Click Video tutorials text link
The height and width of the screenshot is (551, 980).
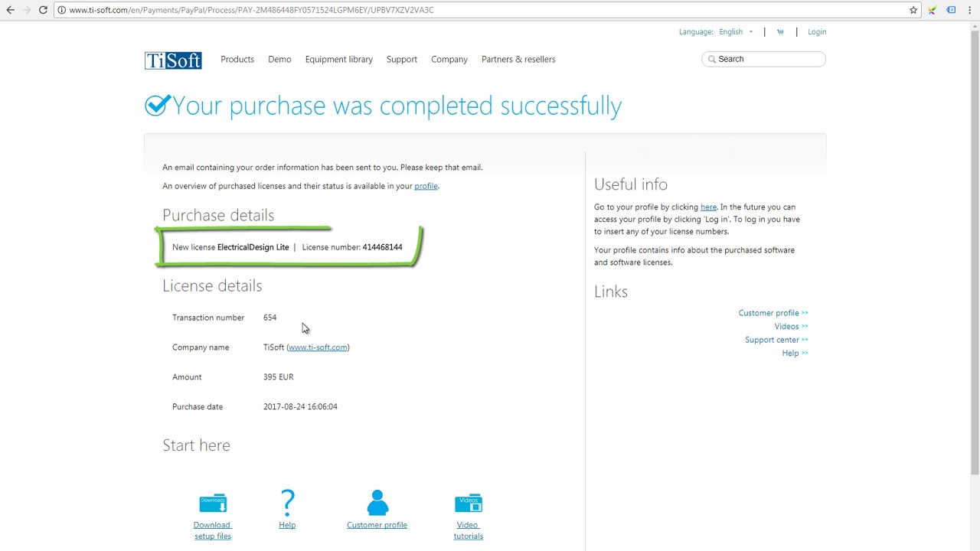468,530
